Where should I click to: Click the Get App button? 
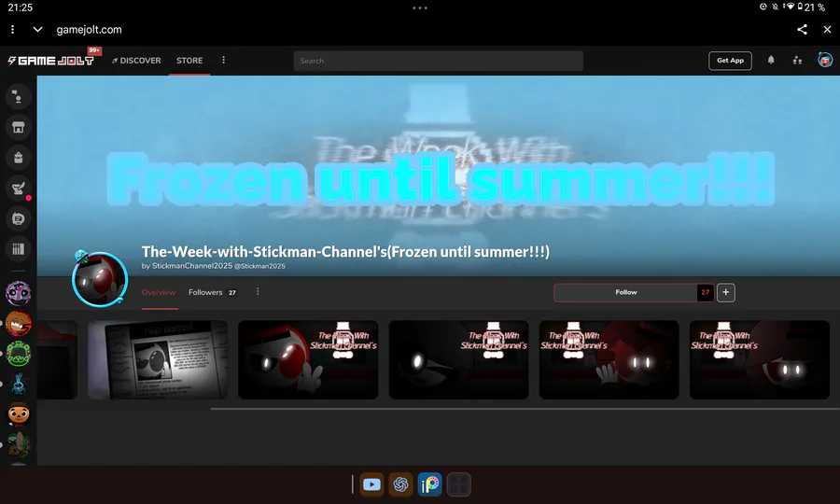pos(730,61)
